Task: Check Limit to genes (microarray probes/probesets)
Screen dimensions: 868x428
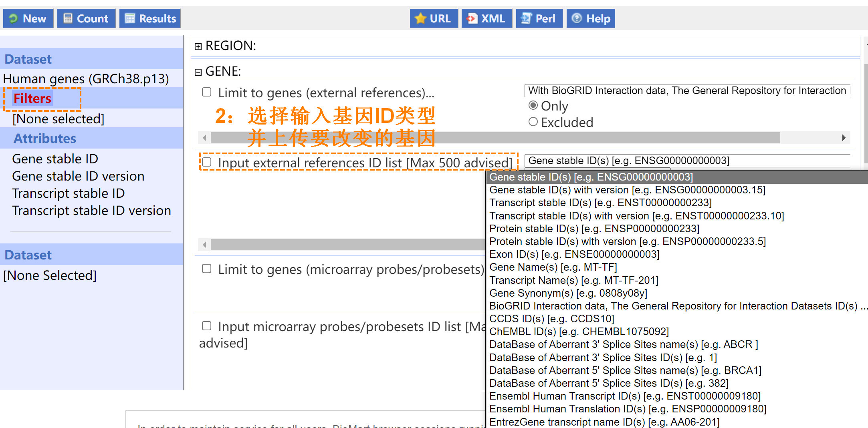Action: point(207,269)
